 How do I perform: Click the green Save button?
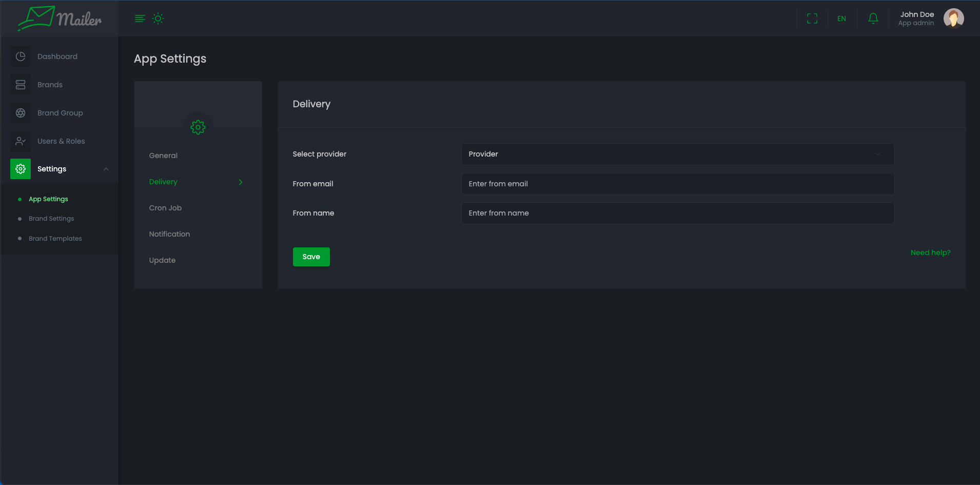point(311,257)
